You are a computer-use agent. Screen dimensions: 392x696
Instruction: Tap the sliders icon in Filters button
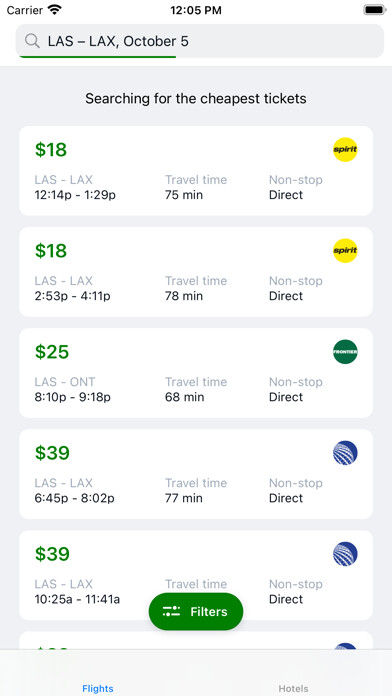tap(171, 611)
